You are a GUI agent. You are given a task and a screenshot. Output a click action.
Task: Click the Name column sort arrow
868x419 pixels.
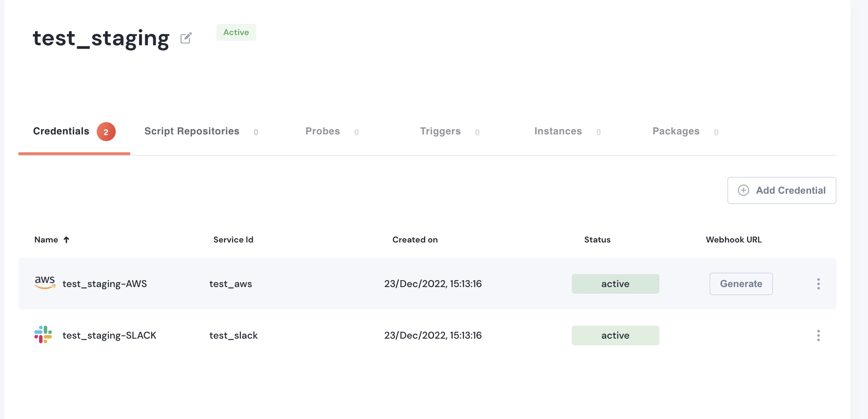[x=66, y=240]
